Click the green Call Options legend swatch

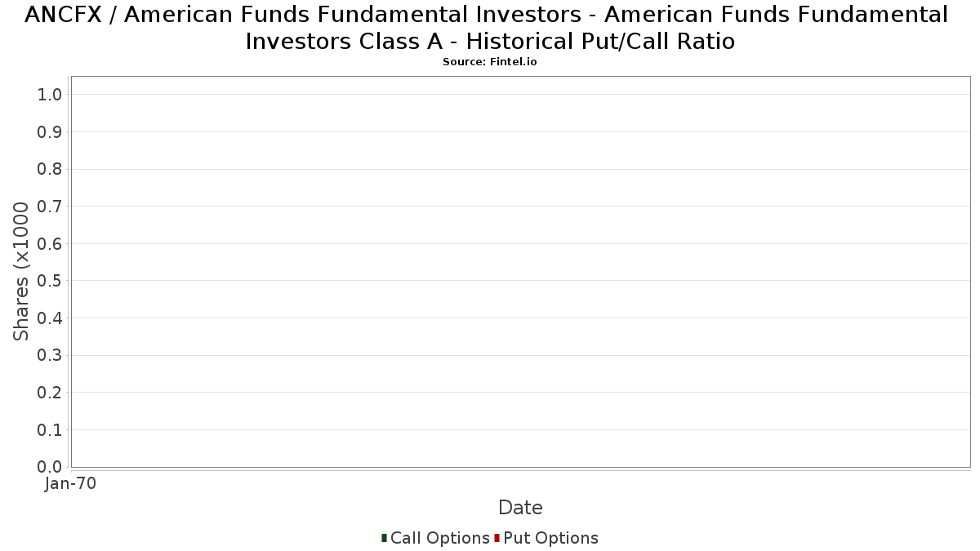coord(384,538)
